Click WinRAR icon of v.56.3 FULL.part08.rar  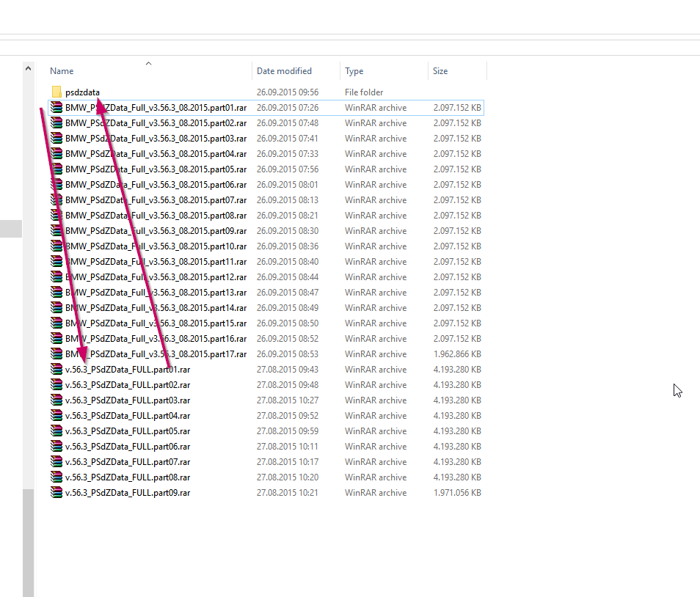56,477
